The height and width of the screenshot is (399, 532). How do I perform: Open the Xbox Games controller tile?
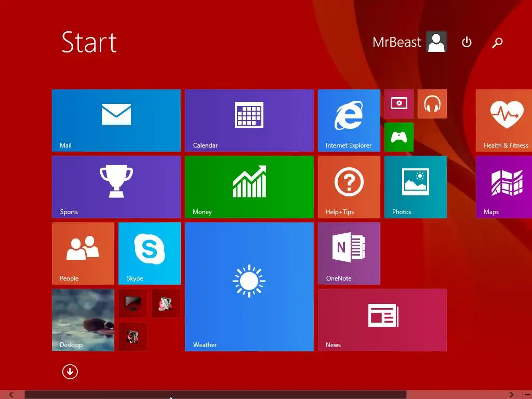(x=399, y=137)
